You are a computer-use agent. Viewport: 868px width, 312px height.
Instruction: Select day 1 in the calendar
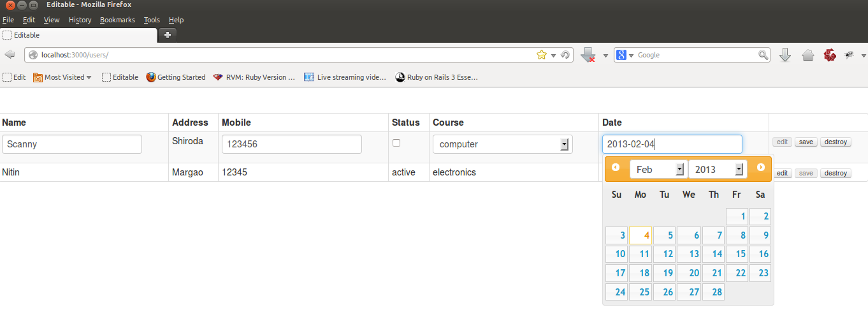click(737, 216)
